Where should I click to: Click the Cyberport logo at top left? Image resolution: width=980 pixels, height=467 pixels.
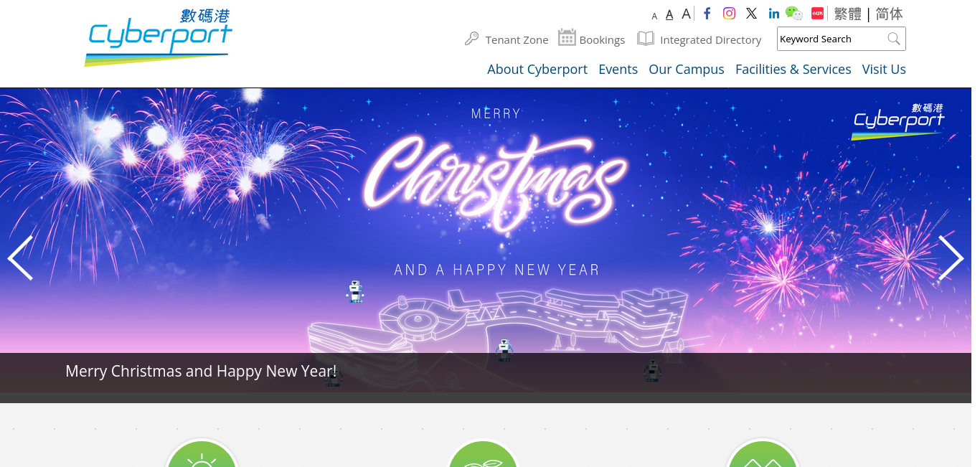tap(159, 37)
